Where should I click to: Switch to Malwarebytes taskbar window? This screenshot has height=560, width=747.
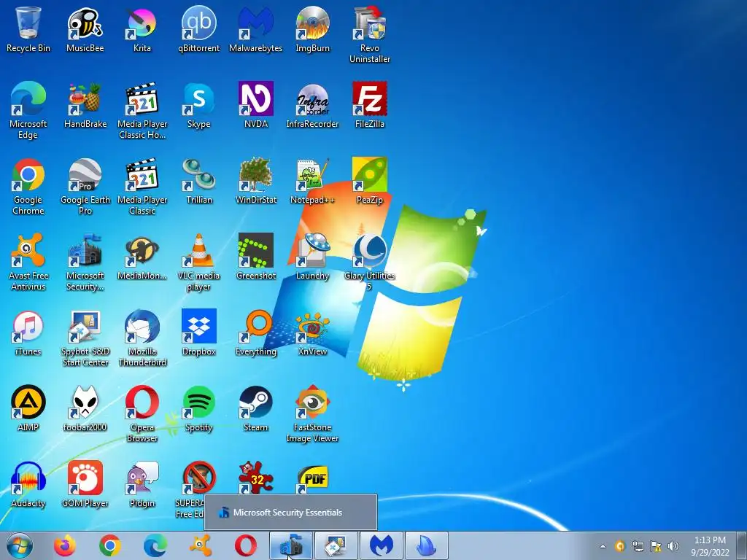[x=382, y=545]
